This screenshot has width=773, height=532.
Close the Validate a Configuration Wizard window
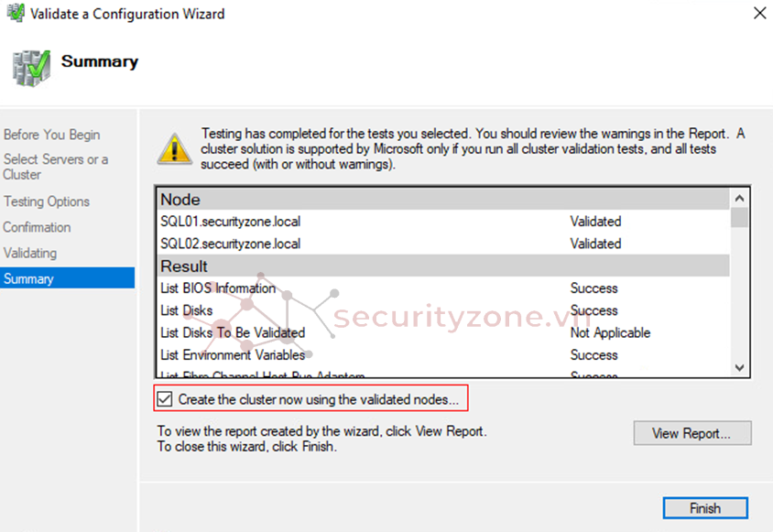coord(759,14)
